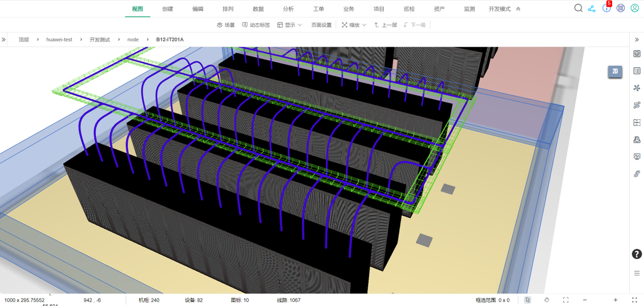Expand the left panel with double chevron
644x306 pixels.
click(x=4, y=40)
